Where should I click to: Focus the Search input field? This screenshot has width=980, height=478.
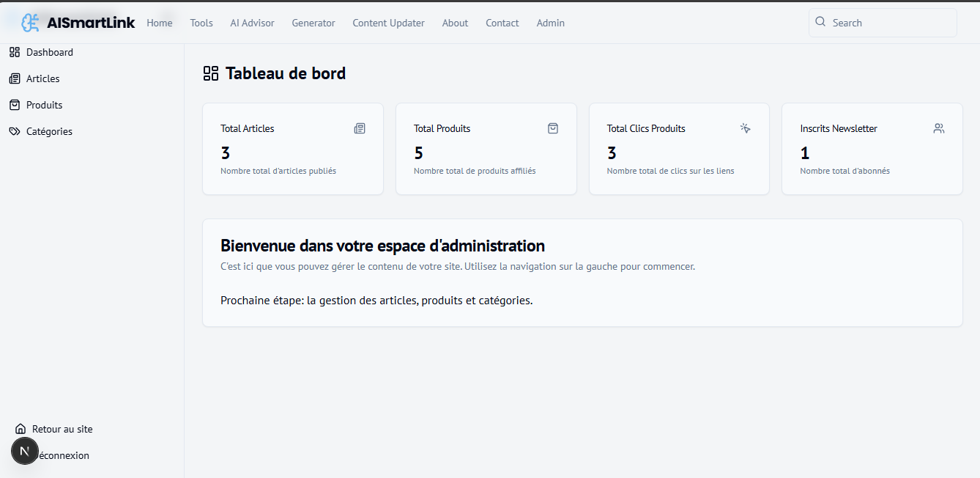click(x=890, y=23)
